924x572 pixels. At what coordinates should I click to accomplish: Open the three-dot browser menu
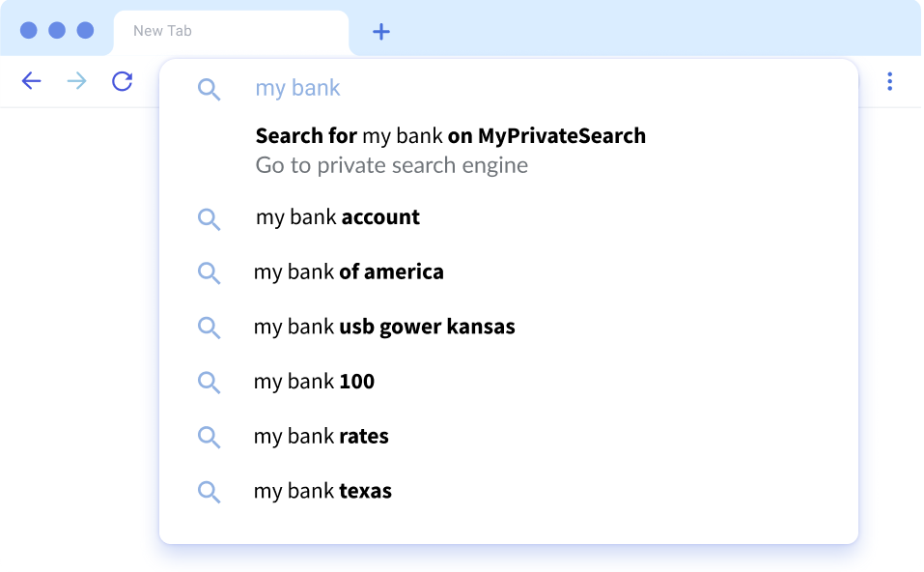[x=889, y=81]
